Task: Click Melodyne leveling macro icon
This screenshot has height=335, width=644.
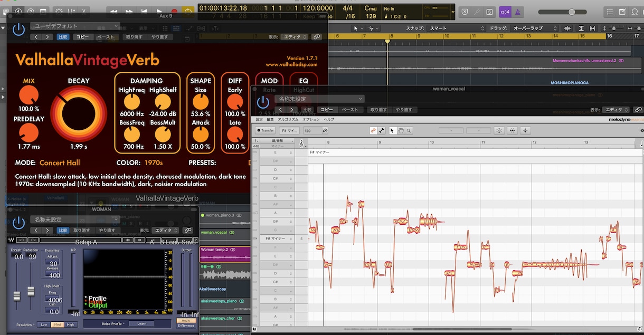Action: coord(525,130)
